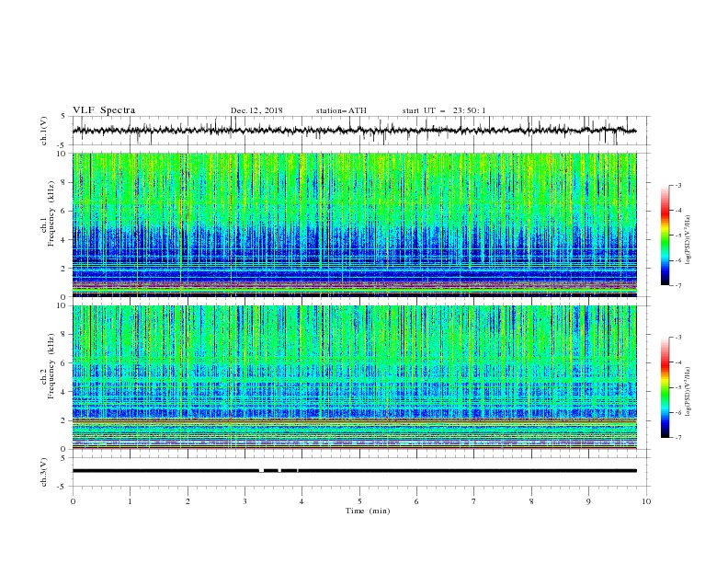The height and width of the screenshot is (563, 728).
Task: Click time axis tick label "10"
Action: pos(646,501)
